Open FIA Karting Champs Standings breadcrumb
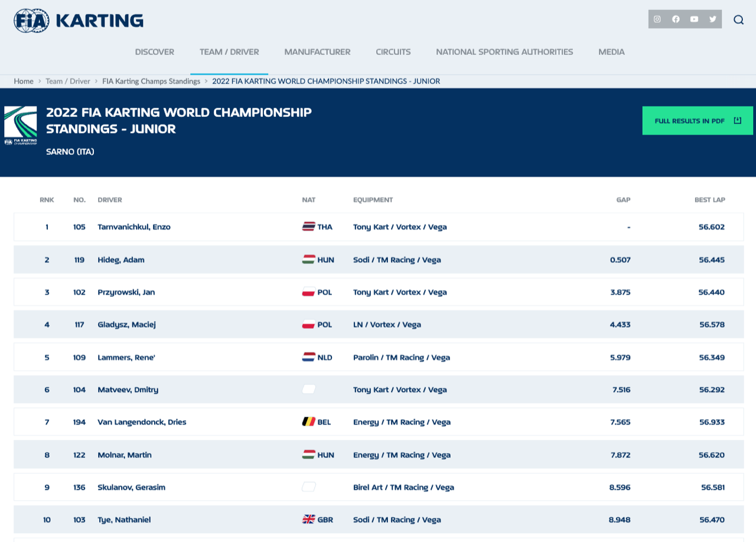 (151, 81)
